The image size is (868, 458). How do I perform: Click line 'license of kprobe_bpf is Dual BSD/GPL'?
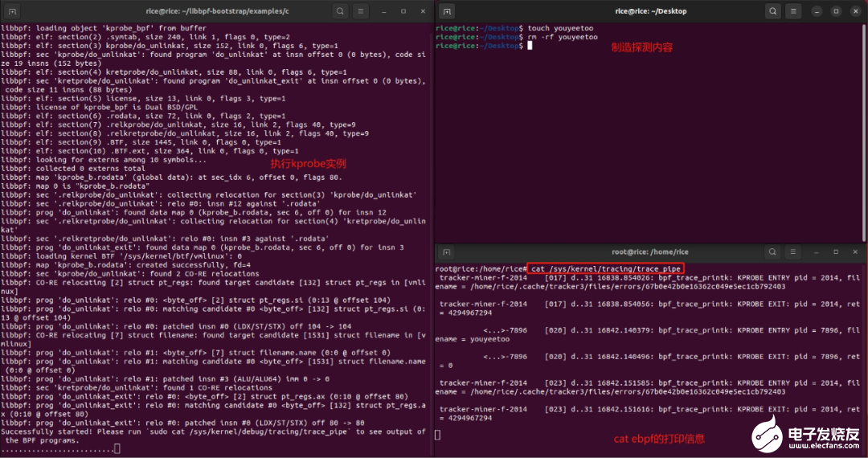click(97, 108)
